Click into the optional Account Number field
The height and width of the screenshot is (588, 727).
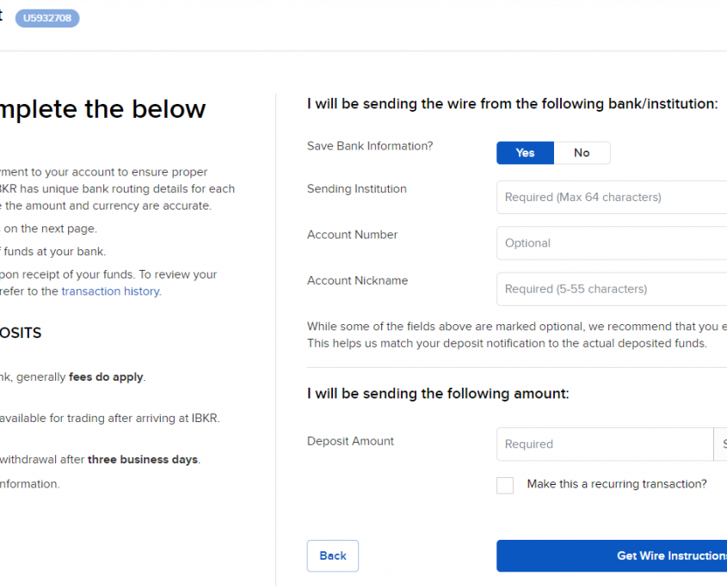(x=611, y=243)
